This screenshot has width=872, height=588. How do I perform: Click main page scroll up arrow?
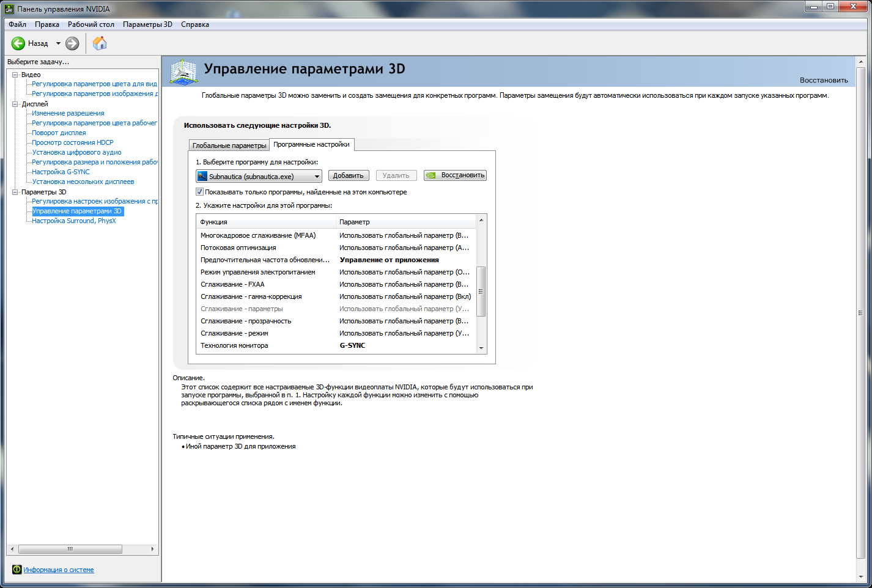coord(861,62)
